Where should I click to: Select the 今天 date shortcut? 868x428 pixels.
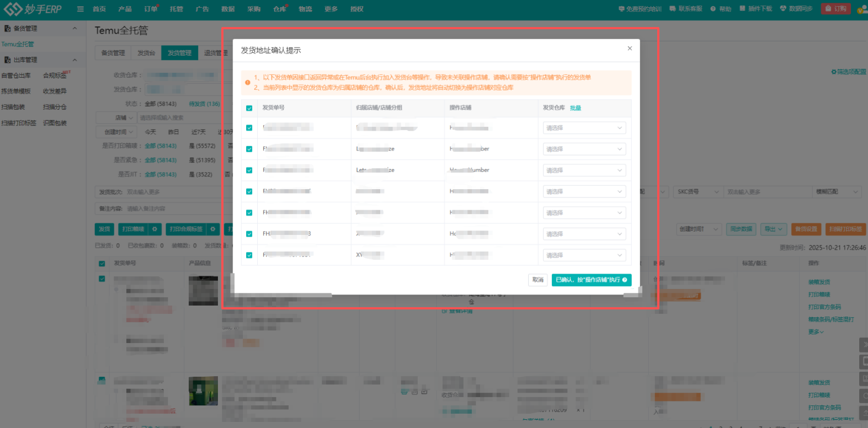point(151,132)
